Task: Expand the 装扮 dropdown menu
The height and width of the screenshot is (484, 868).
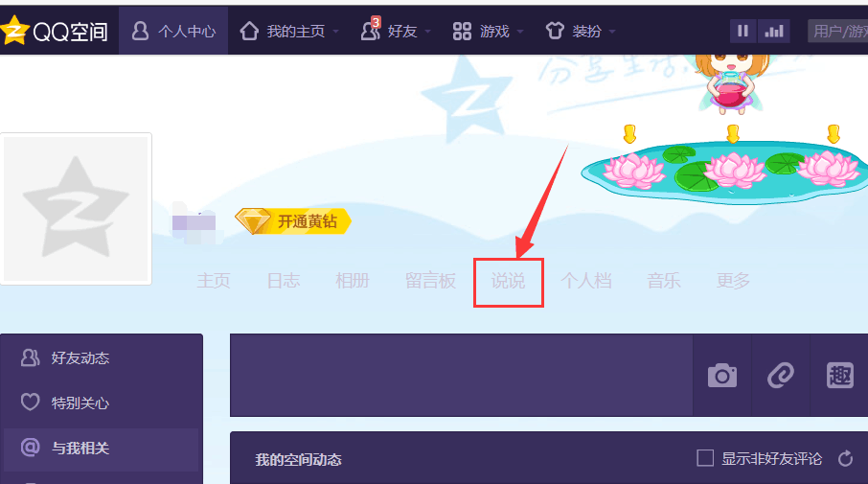Action: point(612,32)
